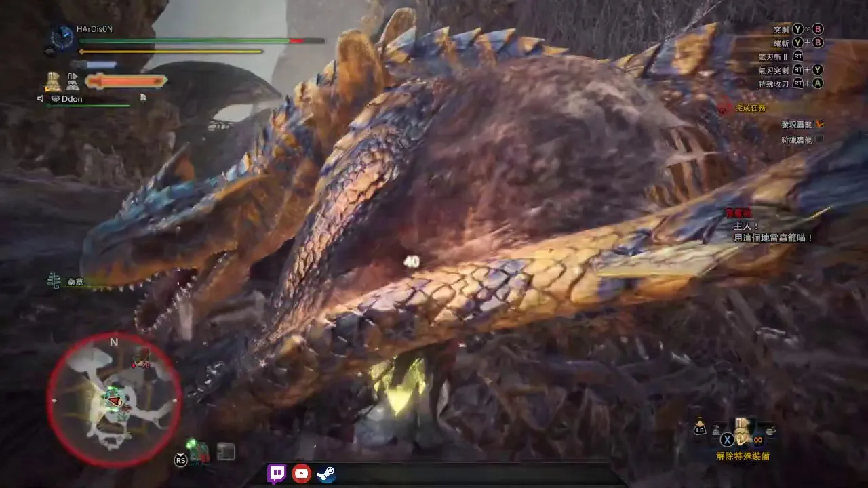868x488 pixels.
Task: Click the circular minimap
Action: pyautogui.click(x=114, y=399)
